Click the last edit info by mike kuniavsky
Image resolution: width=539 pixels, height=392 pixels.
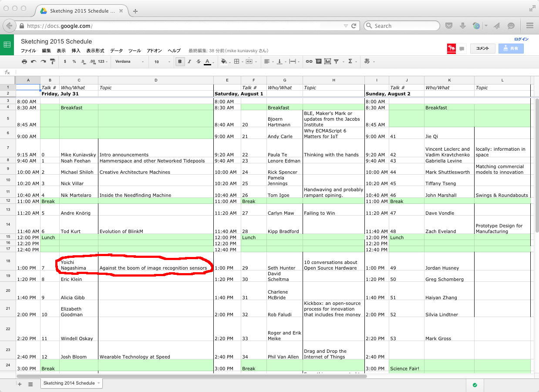[x=228, y=51]
